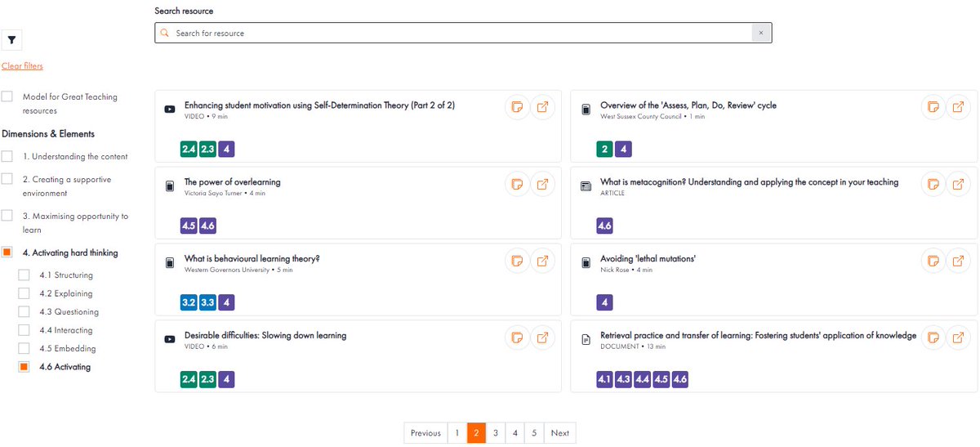Click 4.5 tag on power of overlearning
The height and width of the screenshot is (447, 980).
[189, 226]
